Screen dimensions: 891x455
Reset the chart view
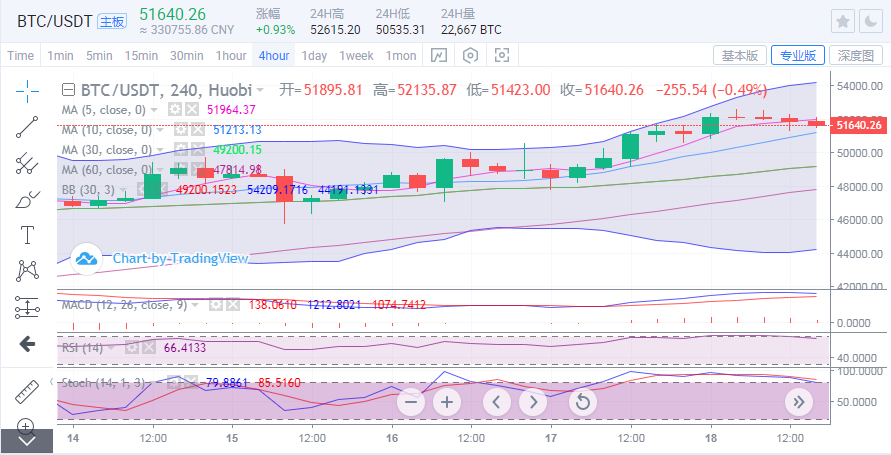582,403
